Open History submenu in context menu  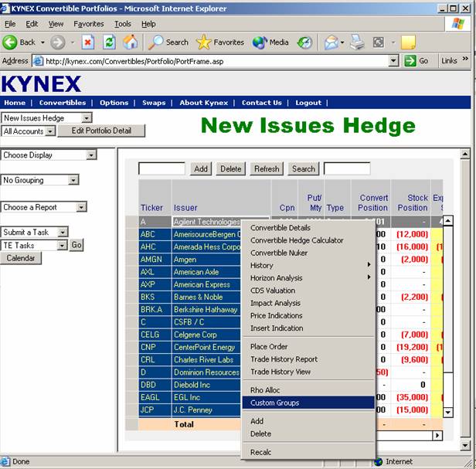point(308,266)
